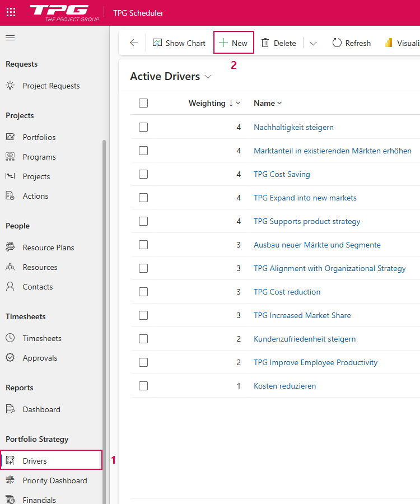Screen dimensions: 420x504
Task: Open the Delete split-button dropdown chevron
Action: point(313,43)
